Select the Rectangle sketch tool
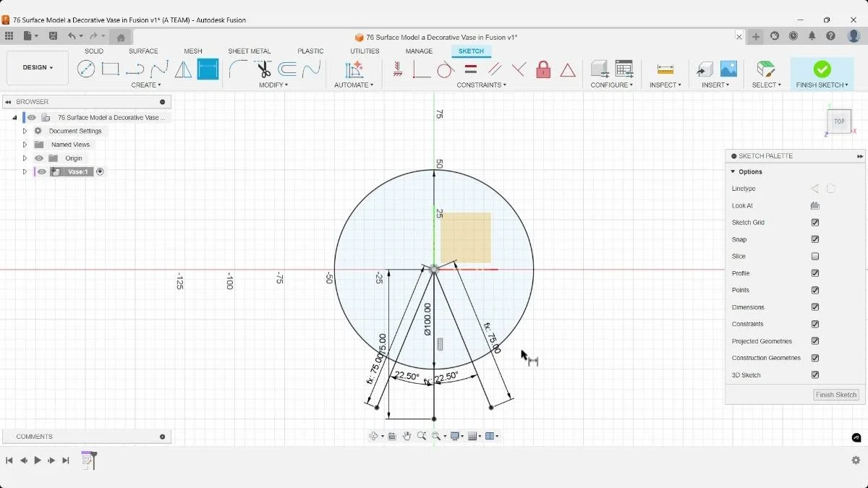 (110, 69)
